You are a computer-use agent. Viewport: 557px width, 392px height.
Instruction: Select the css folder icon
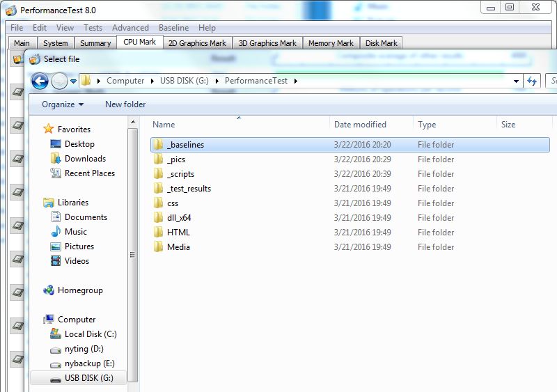158,203
